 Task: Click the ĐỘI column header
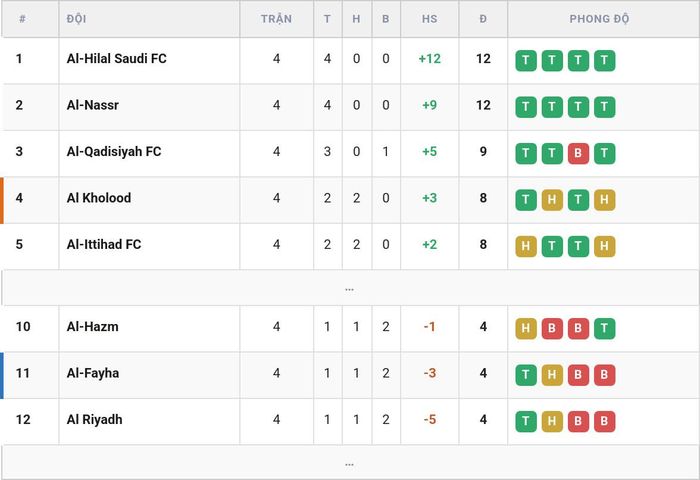point(76,19)
